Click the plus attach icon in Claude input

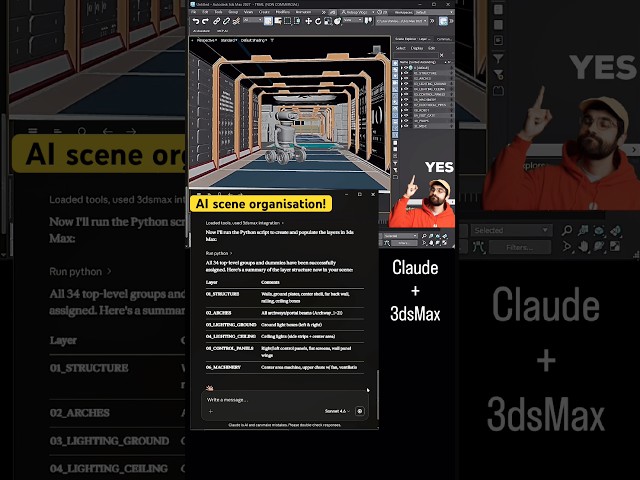pyautogui.click(x=211, y=411)
